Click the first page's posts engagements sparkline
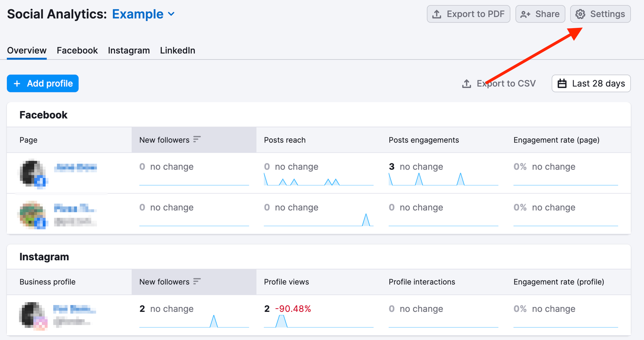Viewport: 644px width, 340px height. pyautogui.click(x=443, y=179)
